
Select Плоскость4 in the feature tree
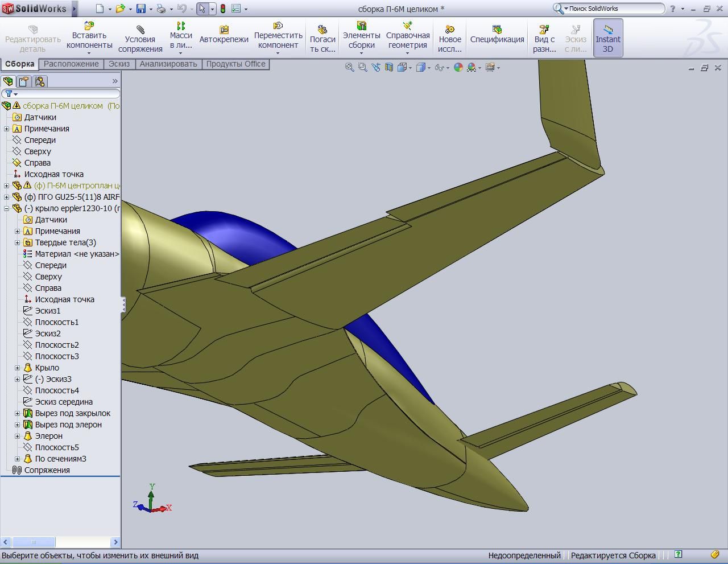click(56, 390)
